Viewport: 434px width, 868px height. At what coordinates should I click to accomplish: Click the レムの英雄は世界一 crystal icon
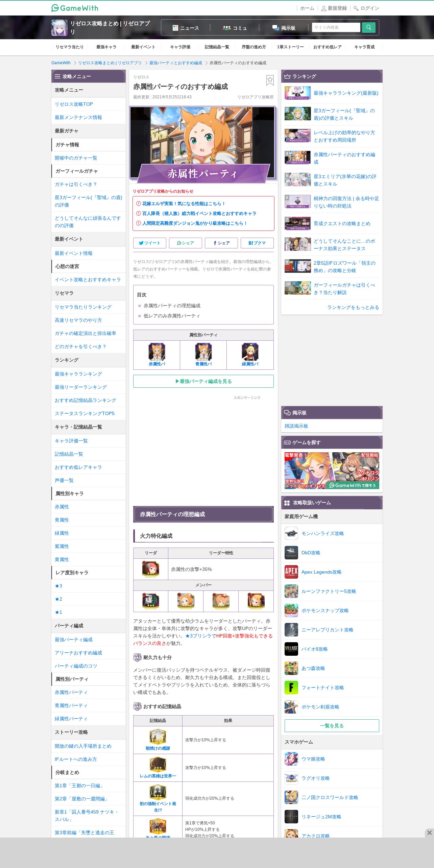[x=158, y=765]
